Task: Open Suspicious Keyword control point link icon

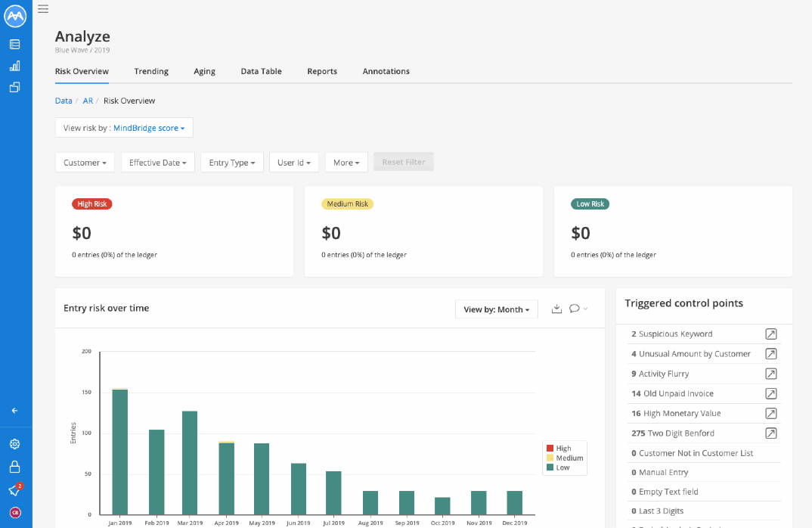Action: 771,334
